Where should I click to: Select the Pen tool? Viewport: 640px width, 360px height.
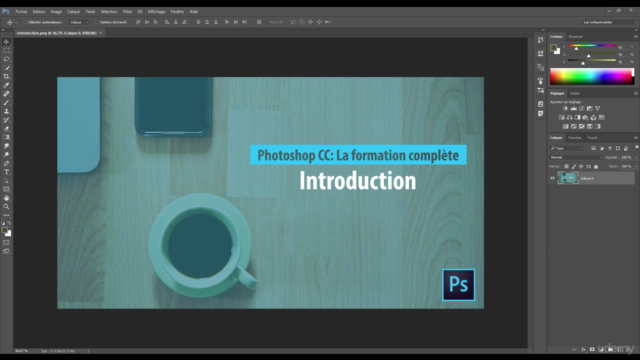pos(6,163)
